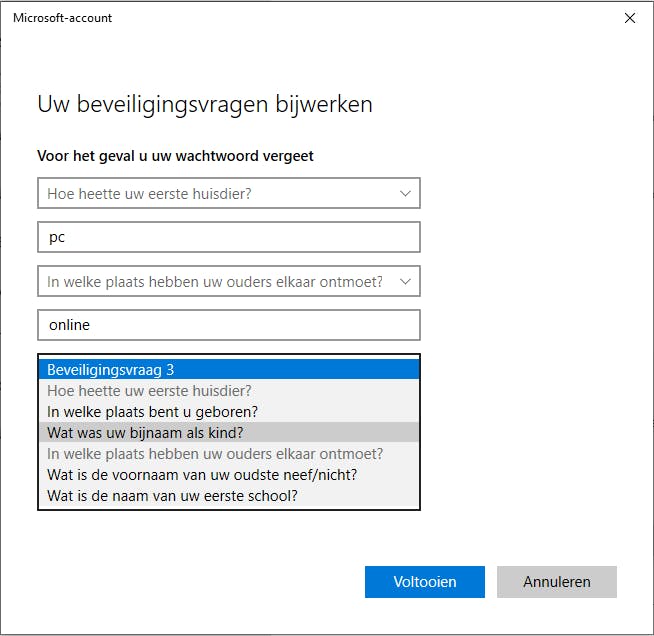Click empty title bar area right of 'Microsoft-account'
The width and height of the screenshot is (654, 636).
(x=350, y=18)
